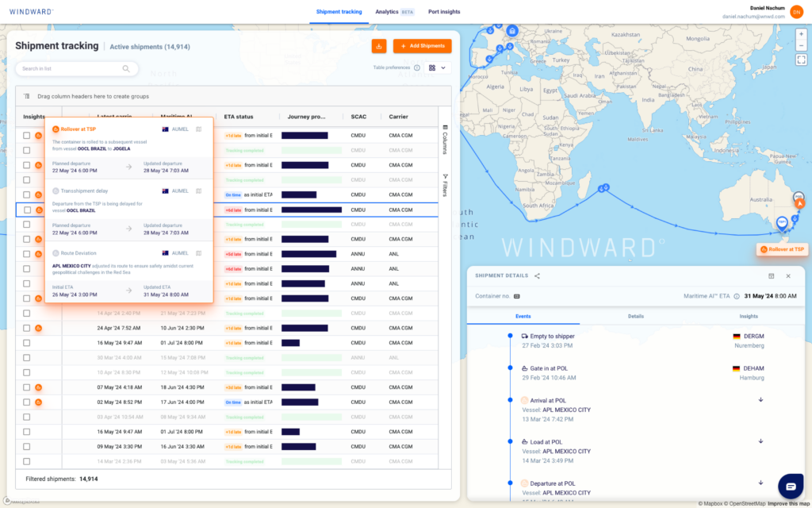This screenshot has height=508, width=812.
Task: Check the checkbox of the highlighted shipment row
Action: coord(28,210)
